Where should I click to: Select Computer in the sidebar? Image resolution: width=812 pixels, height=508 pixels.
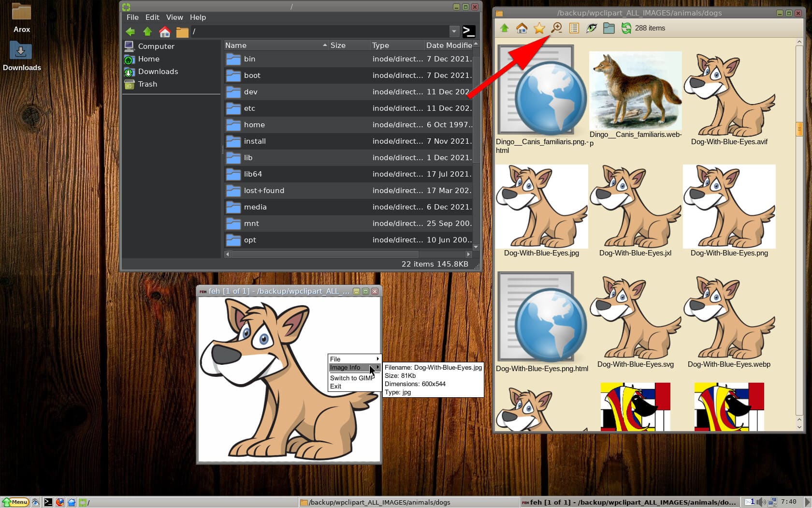click(156, 46)
